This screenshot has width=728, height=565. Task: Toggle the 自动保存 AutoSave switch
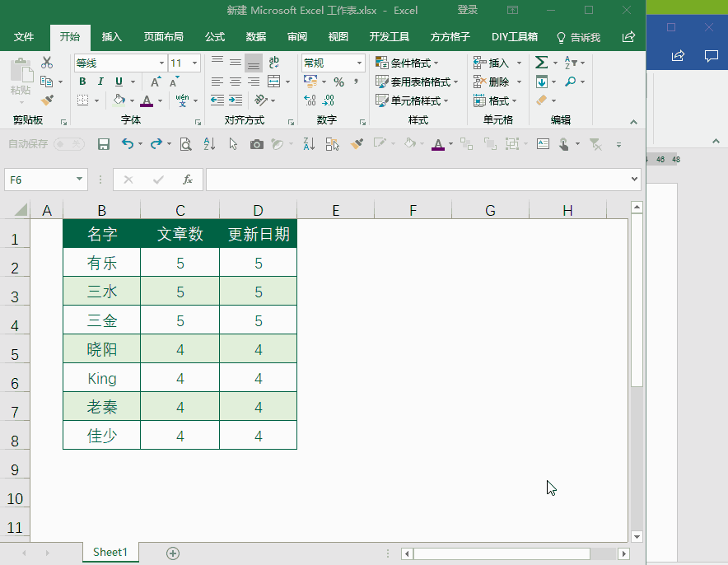point(68,144)
